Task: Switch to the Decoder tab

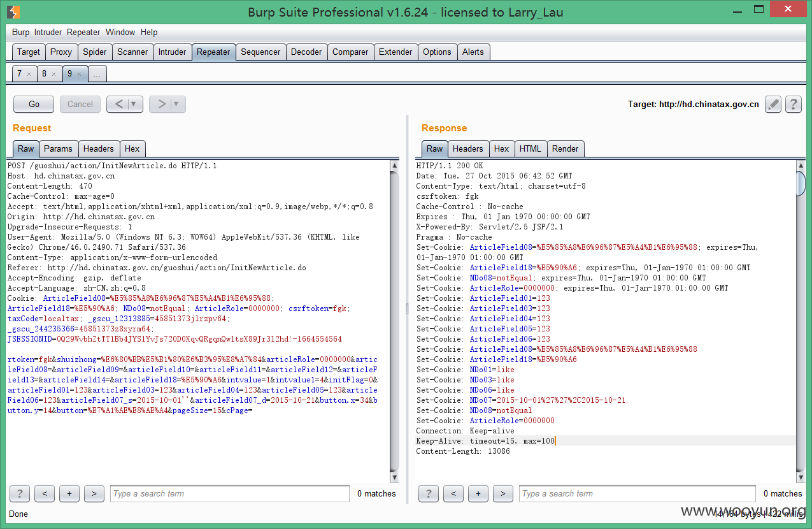Action: point(306,52)
